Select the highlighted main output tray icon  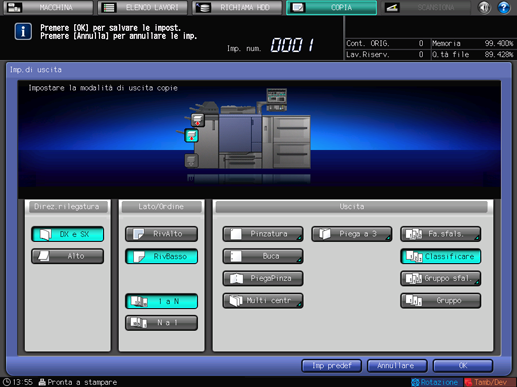pyautogui.click(x=191, y=136)
